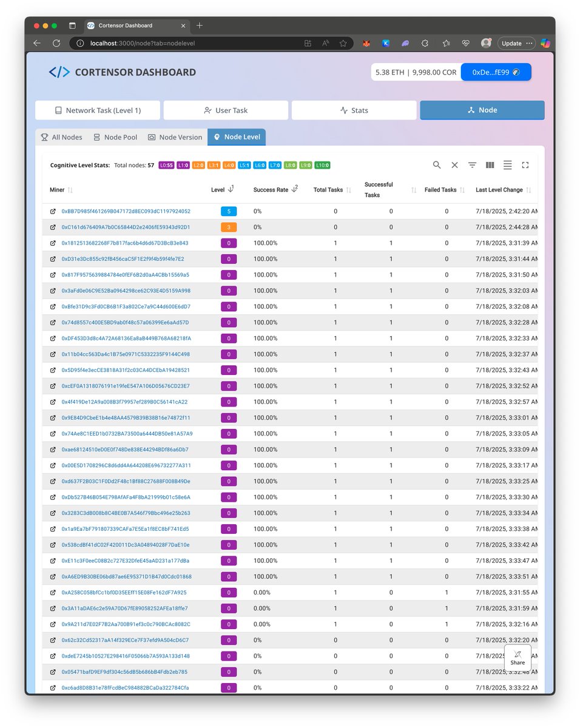Sort table by Miner column

[x=70, y=190]
